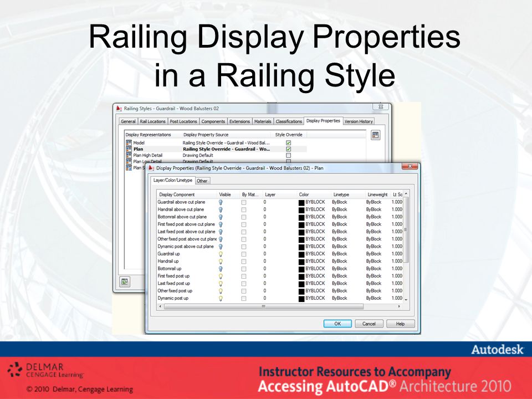Screen dimensions: 532x399
Task: Check By Material for Dynamic post up
Action: click(244, 299)
